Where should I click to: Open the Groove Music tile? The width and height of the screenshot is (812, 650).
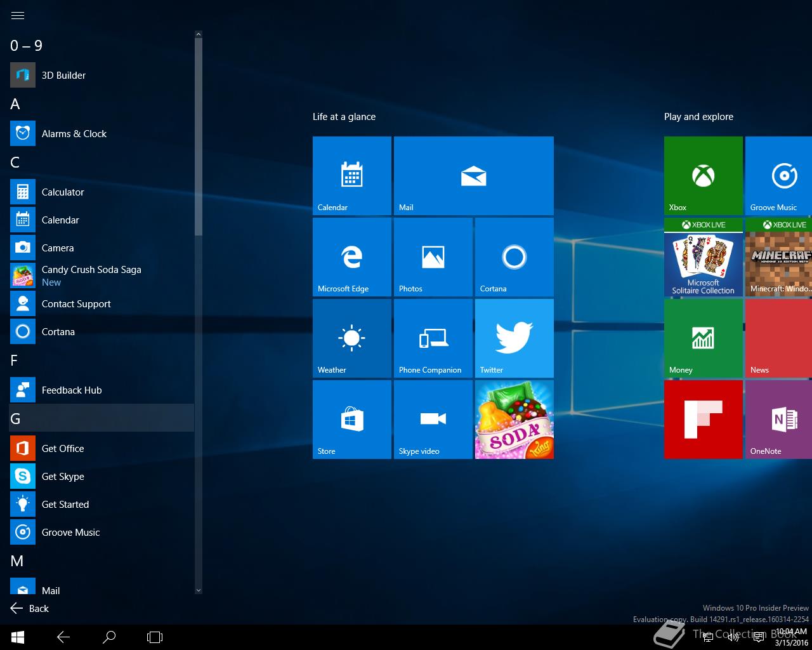[x=779, y=176]
